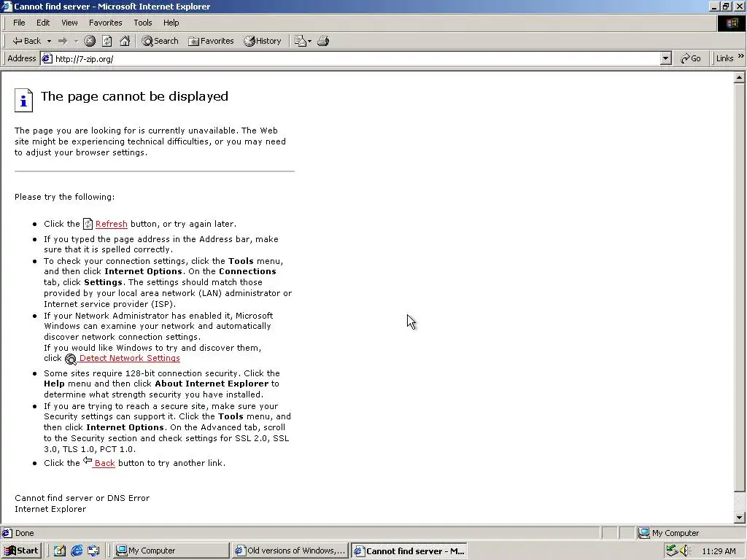Click the network tray icon
Image resolution: width=747 pixels, height=560 pixels.
tap(672, 551)
